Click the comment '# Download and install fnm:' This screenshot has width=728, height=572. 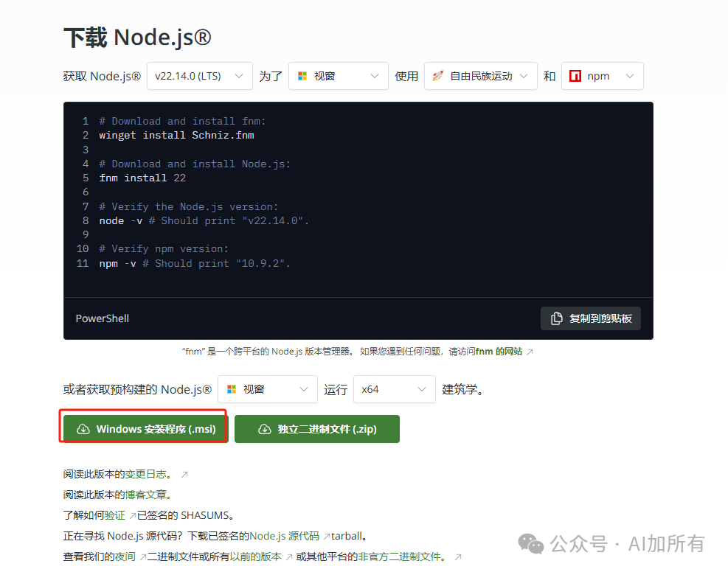point(182,121)
